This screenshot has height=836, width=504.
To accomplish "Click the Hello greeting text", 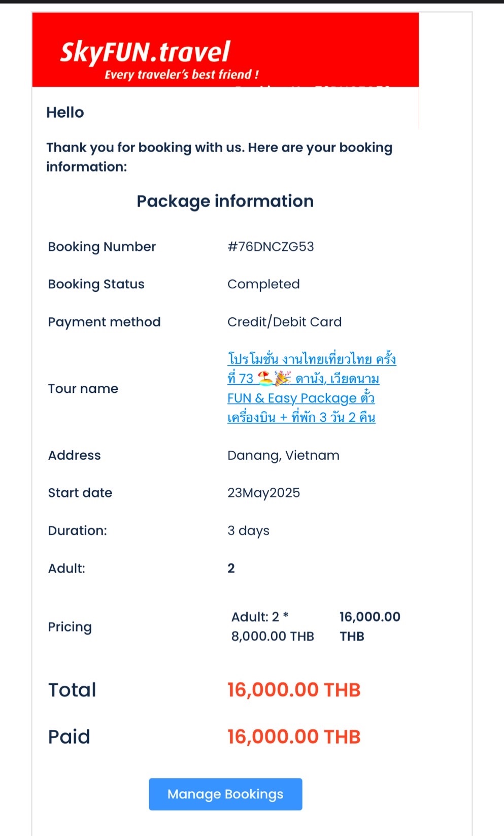I will (x=65, y=112).
